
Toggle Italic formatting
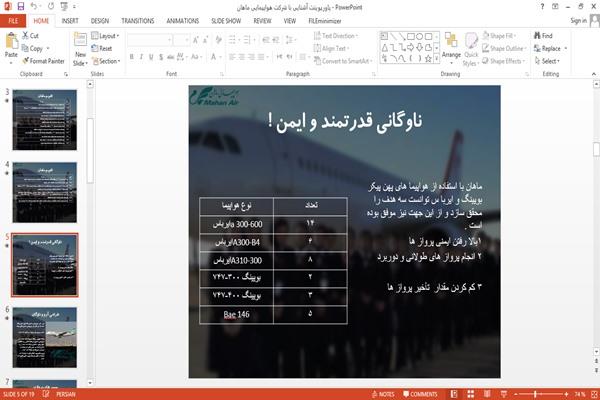tap(141, 57)
